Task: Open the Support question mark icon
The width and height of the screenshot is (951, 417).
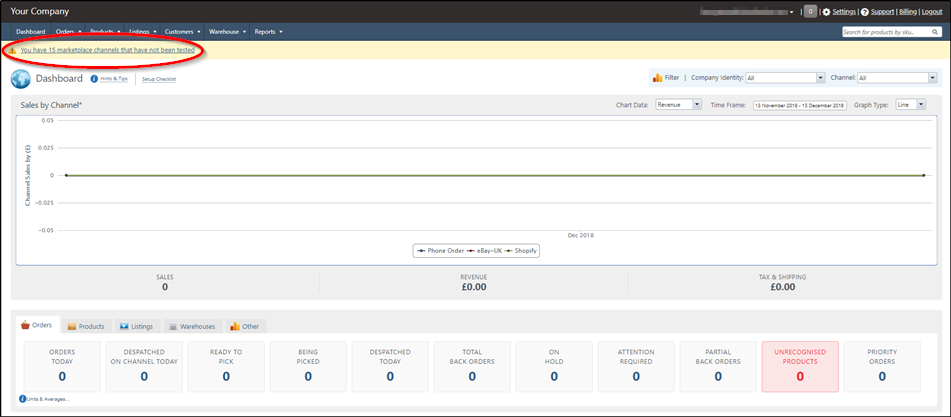Action: pos(865,12)
